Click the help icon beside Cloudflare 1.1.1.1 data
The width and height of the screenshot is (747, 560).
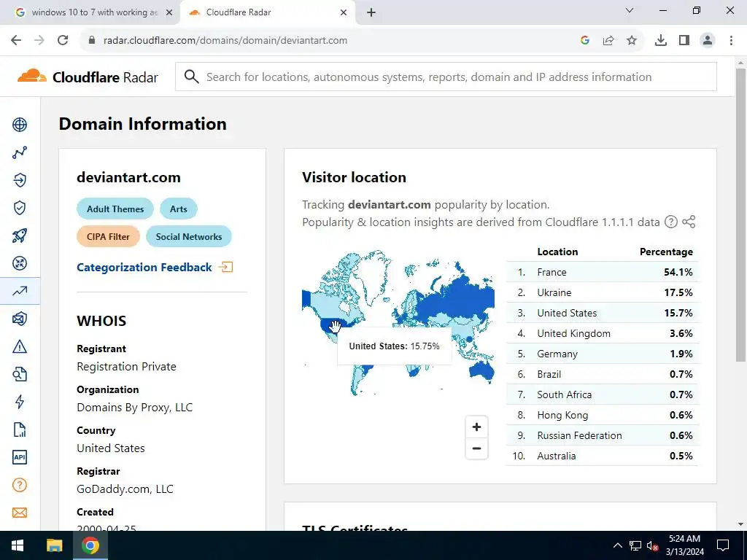click(x=671, y=222)
